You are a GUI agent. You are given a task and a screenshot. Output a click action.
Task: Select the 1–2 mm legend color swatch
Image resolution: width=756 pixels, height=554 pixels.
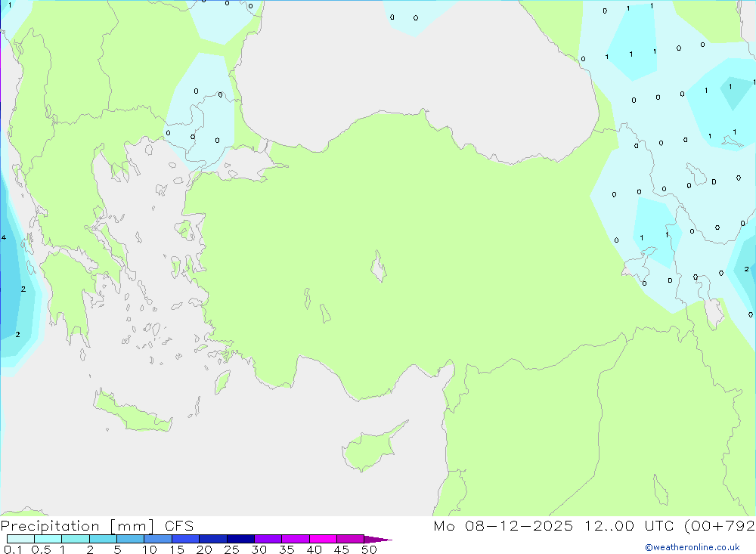pos(75,539)
